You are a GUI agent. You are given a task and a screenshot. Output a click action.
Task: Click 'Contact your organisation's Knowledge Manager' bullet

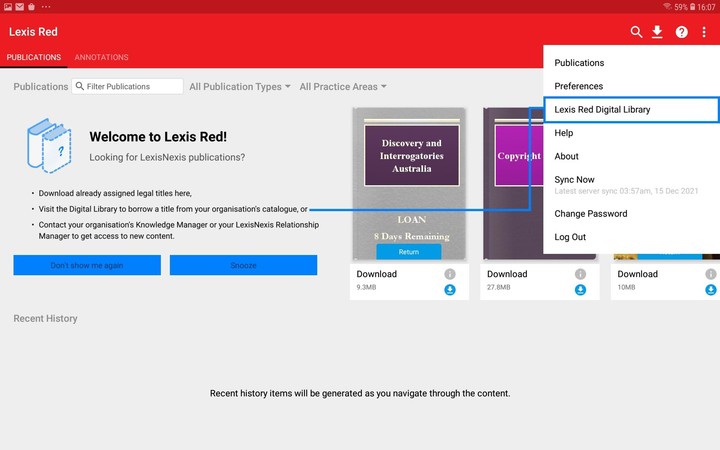tap(179, 231)
